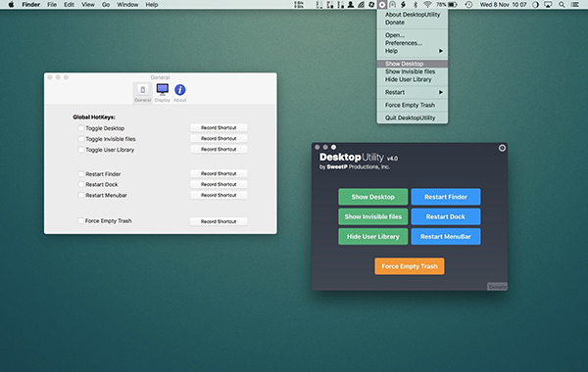Image resolution: width=588 pixels, height=372 pixels.
Task: Record Shortcut for Toggle Desktop
Action: pyautogui.click(x=219, y=127)
